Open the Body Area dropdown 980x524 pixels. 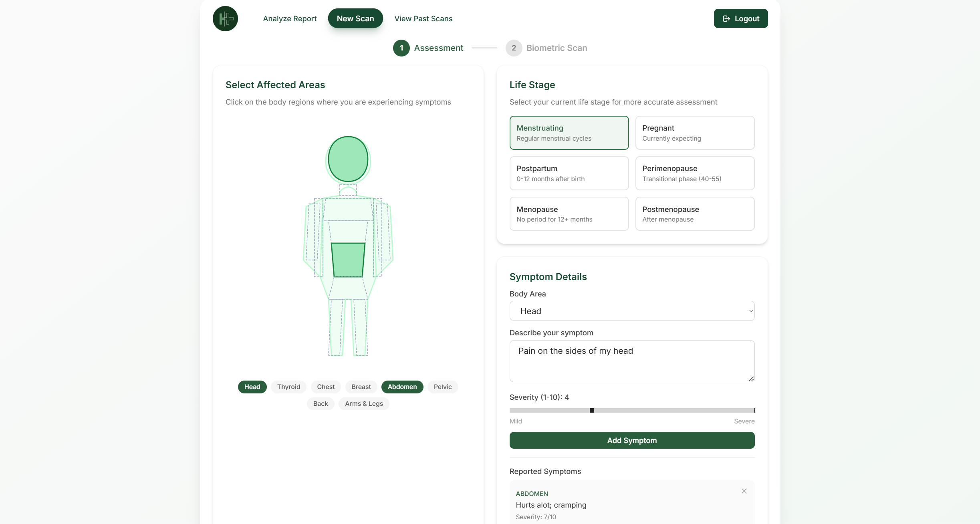[x=631, y=311]
